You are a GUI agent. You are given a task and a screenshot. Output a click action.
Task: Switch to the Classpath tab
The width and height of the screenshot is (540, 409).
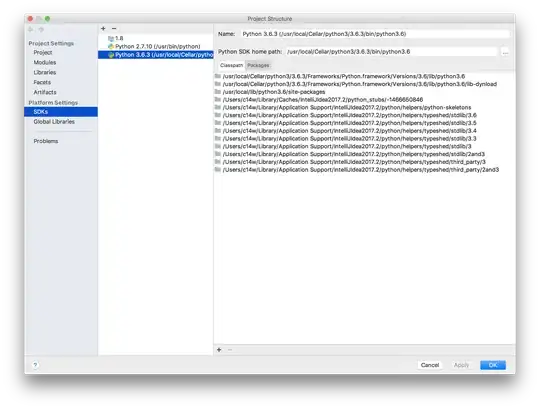click(231, 65)
